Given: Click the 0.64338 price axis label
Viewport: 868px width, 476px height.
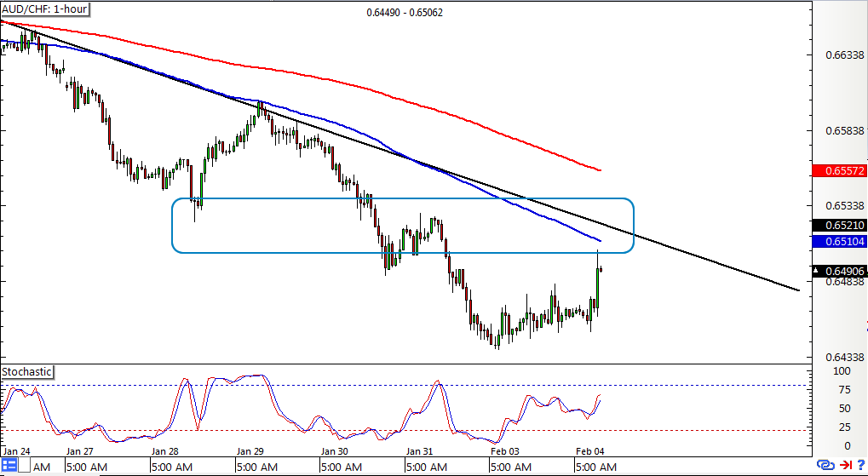Looking at the screenshot, I should pos(845,357).
